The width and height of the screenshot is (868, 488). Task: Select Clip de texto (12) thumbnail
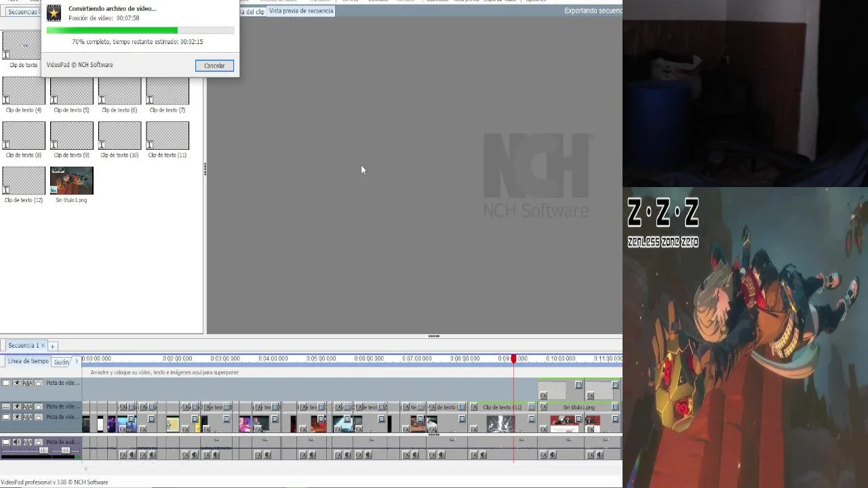[24, 181]
